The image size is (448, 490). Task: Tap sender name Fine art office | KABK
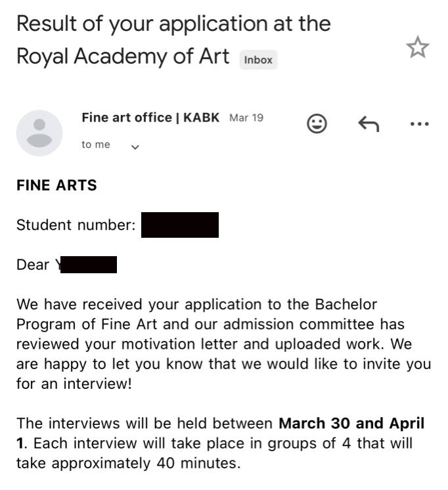150,118
